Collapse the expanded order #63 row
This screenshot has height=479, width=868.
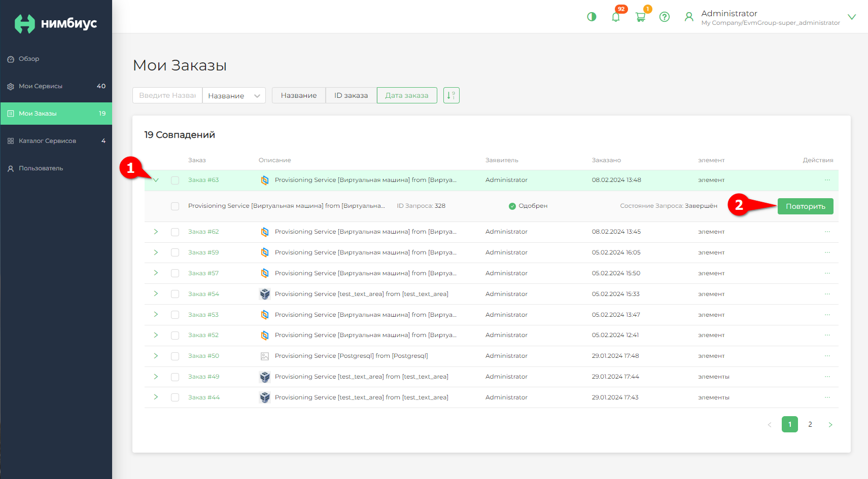156,180
